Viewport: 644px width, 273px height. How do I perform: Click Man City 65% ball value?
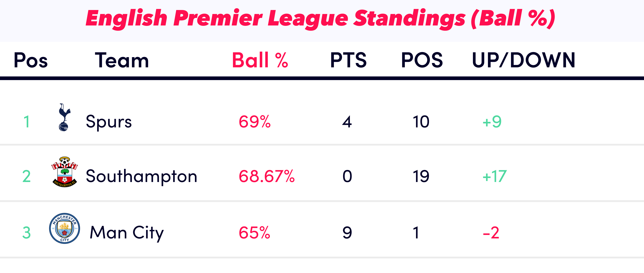click(x=255, y=233)
